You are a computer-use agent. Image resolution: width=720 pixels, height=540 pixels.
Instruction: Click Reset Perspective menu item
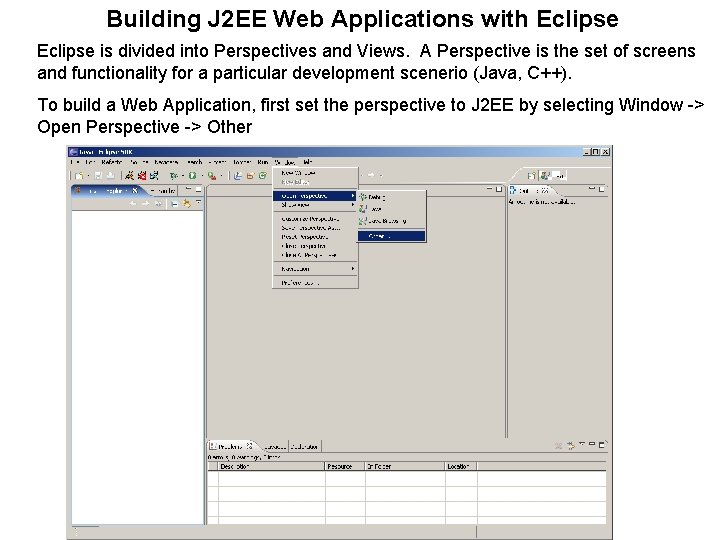315,237
